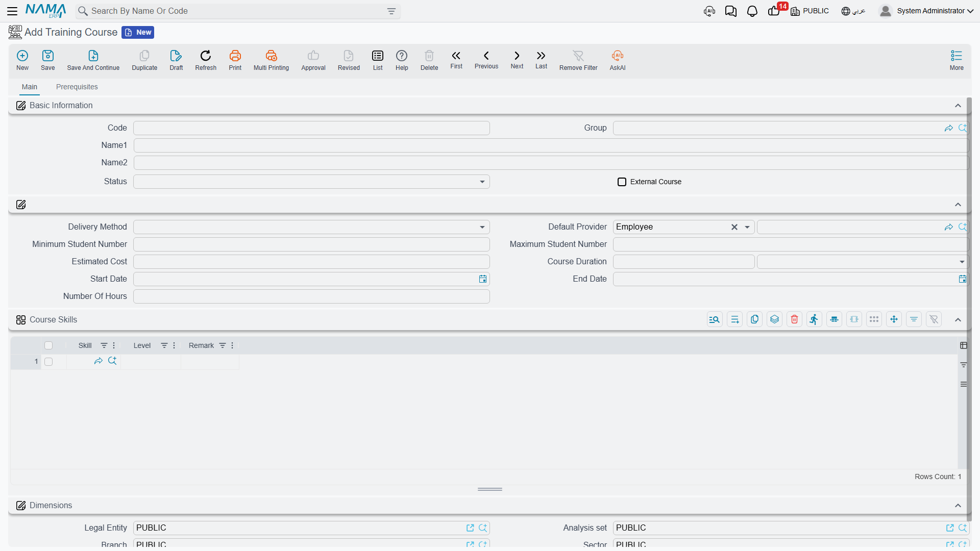Click the NAMA ERP logo

tap(45, 11)
